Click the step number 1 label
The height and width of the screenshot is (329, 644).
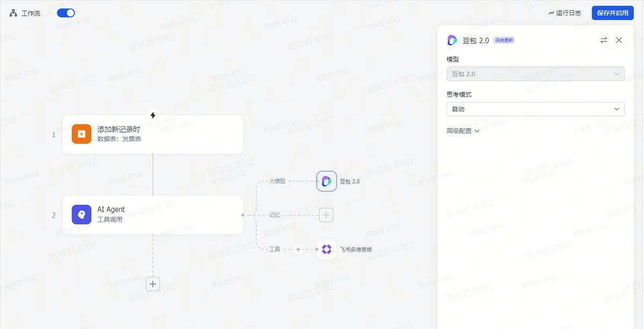(x=54, y=135)
